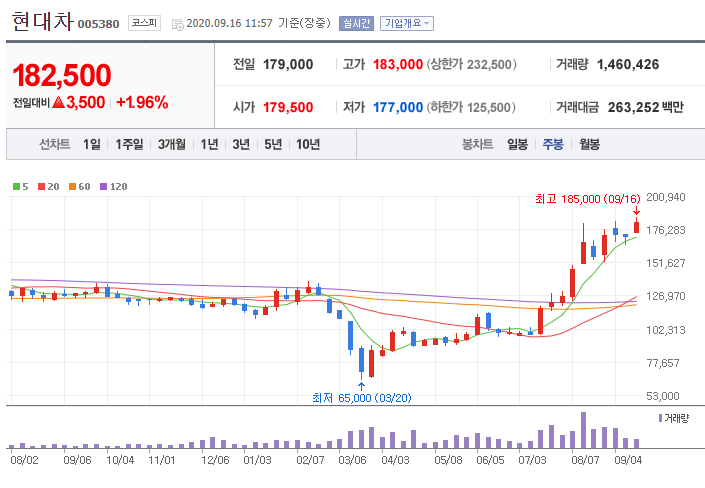Click the 전일 value 179,000

coord(288,64)
